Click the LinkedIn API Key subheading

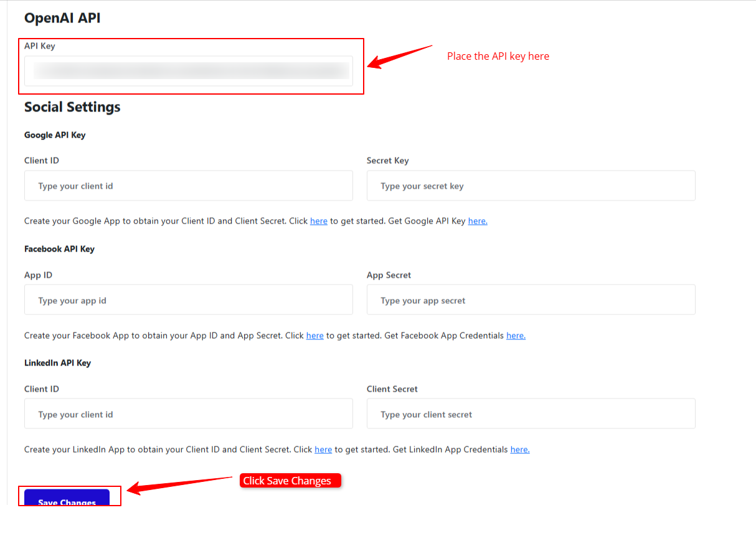click(57, 363)
